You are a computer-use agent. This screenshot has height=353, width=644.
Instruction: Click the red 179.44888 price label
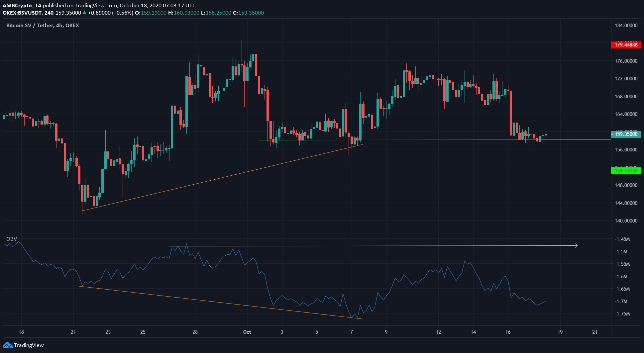(x=626, y=45)
